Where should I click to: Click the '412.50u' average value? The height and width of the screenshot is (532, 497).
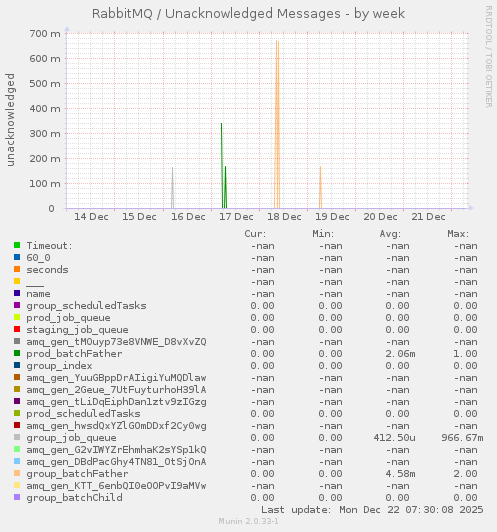tap(395, 438)
